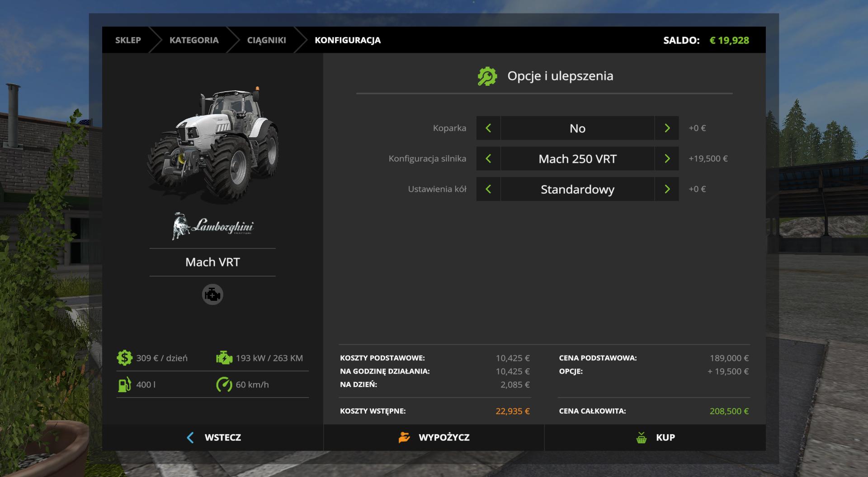Click the green wrench gear options icon
The width and height of the screenshot is (868, 477).
[x=487, y=76]
